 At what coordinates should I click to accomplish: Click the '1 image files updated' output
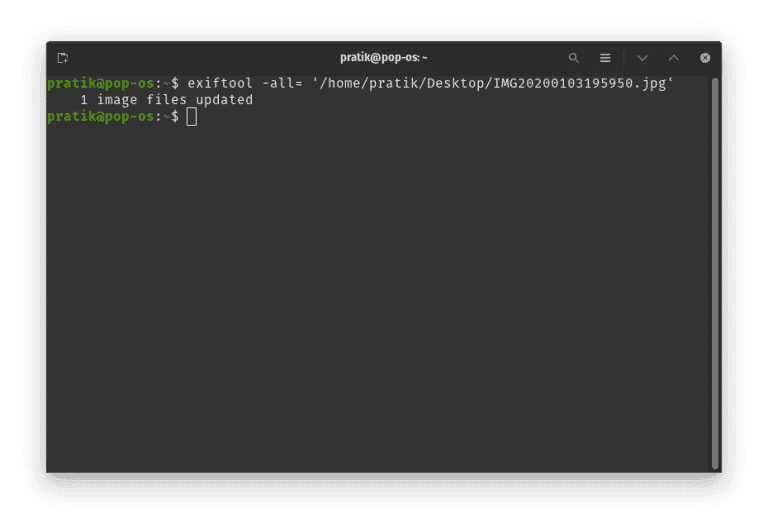pos(167,100)
